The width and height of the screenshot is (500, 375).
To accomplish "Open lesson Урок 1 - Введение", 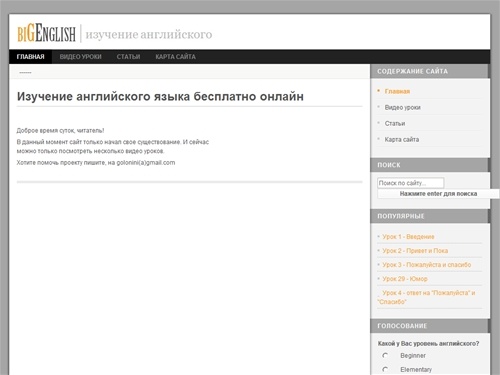I will coord(408,237).
